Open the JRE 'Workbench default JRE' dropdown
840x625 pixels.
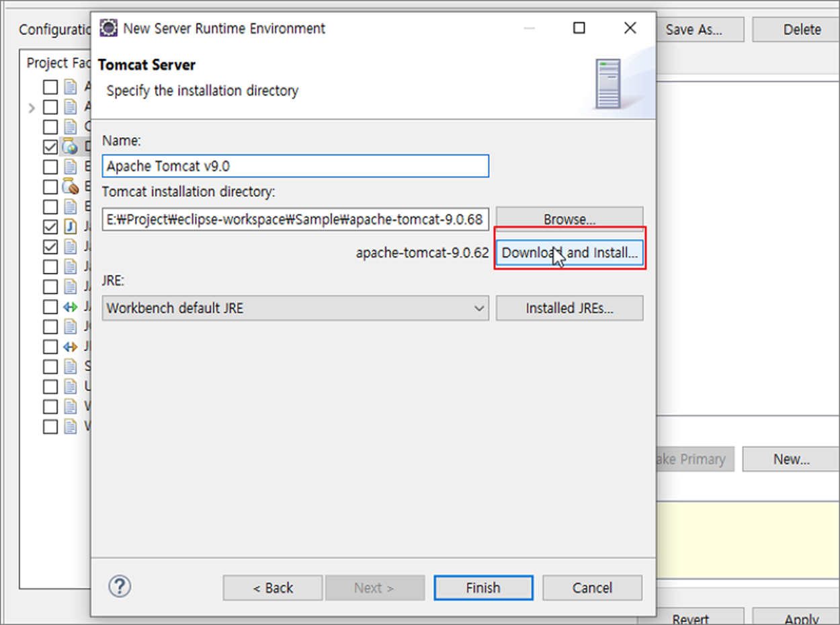pyautogui.click(x=296, y=308)
